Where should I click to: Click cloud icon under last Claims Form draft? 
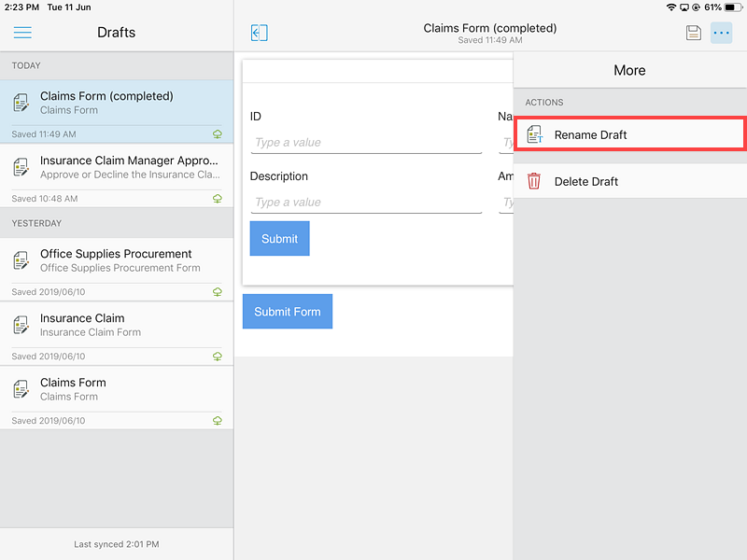click(218, 421)
